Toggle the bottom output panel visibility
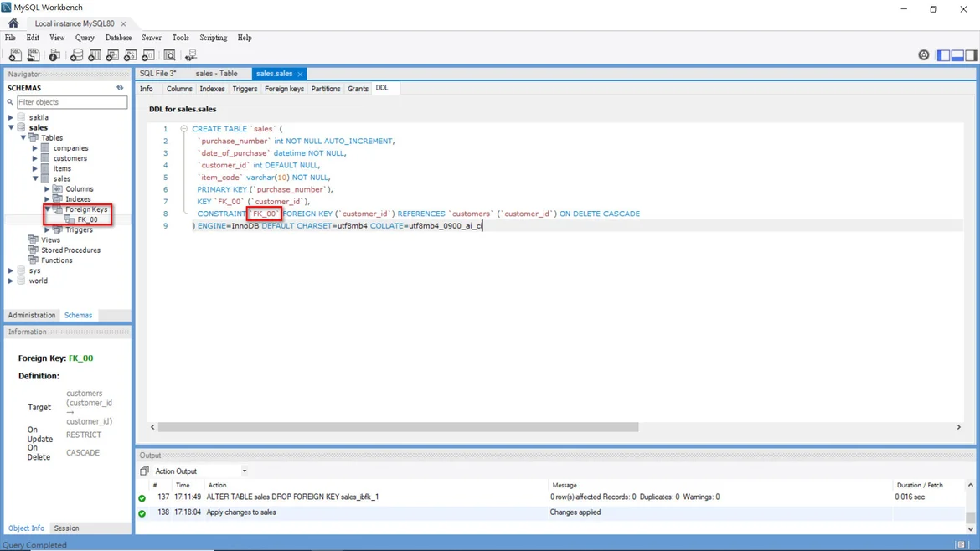The image size is (980, 551). [957, 55]
